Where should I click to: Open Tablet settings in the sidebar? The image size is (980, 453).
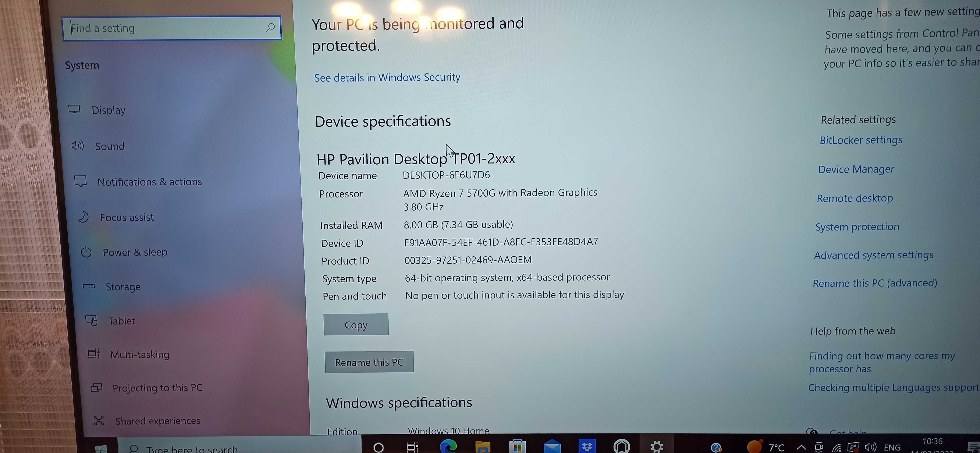121,321
